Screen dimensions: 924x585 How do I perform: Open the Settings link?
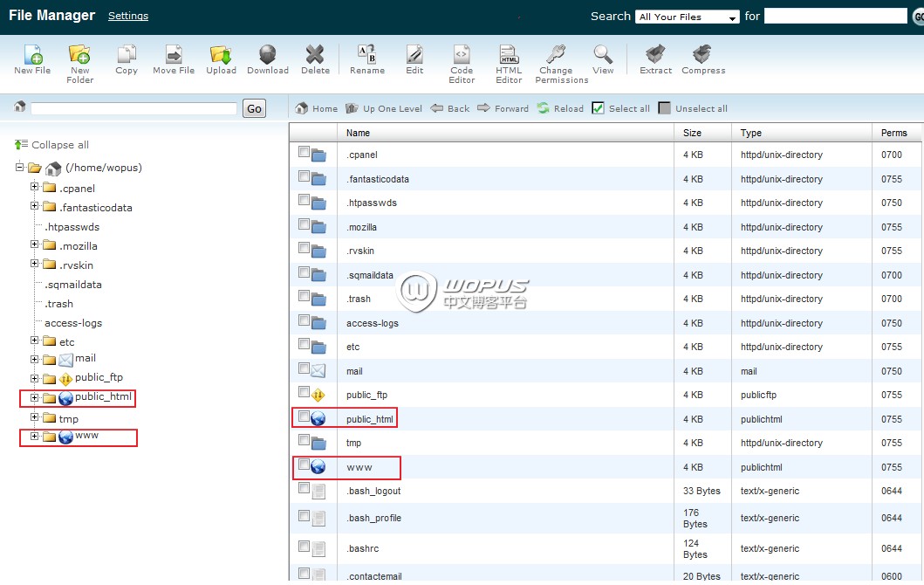click(128, 16)
